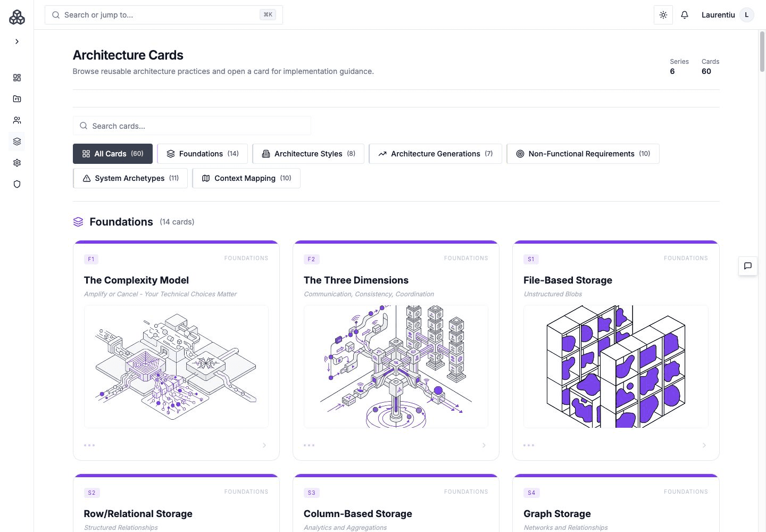
Task: Click the F2 card badge
Action: pyautogui.click(x=311, y=259)
